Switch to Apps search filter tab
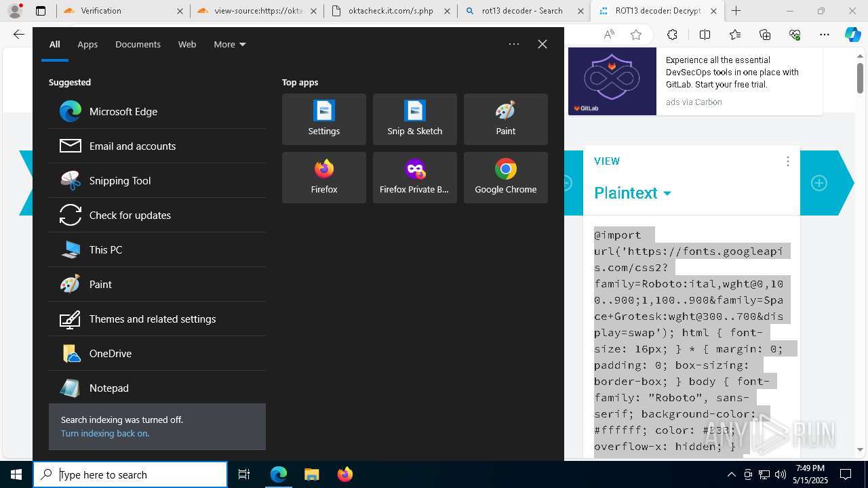 pos(87,44)
